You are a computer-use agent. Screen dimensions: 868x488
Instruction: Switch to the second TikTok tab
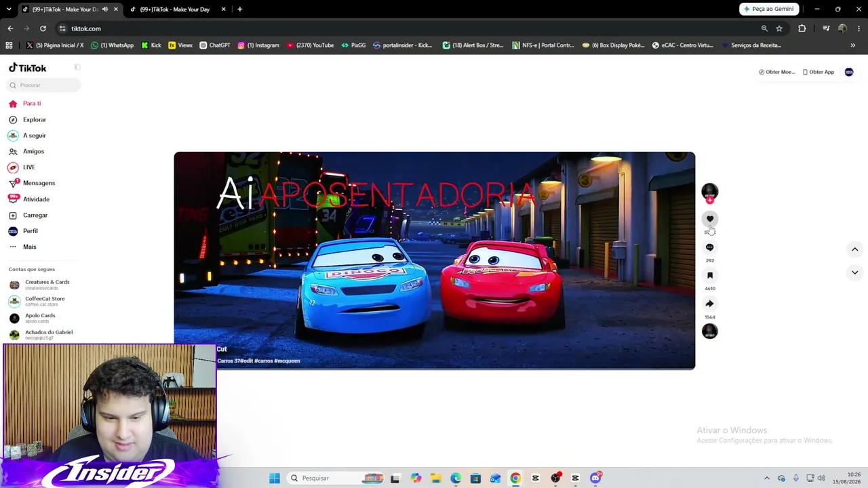(x=175, y=9)
